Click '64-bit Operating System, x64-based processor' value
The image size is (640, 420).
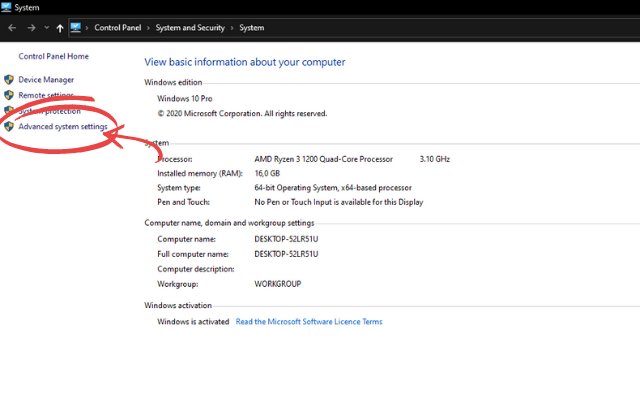click(x=333, y=188)
